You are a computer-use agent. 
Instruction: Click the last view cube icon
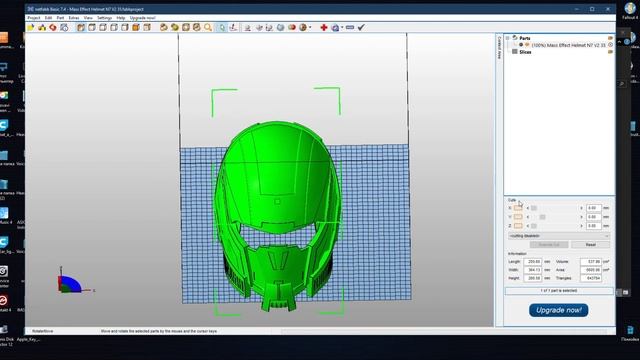[147, 27]
